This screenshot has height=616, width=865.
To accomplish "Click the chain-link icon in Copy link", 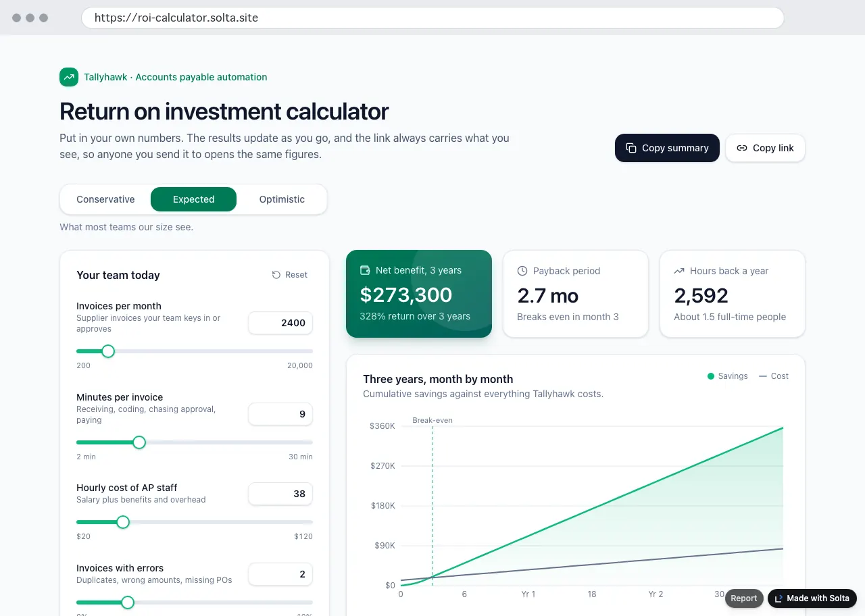I will tap(742, 148).
